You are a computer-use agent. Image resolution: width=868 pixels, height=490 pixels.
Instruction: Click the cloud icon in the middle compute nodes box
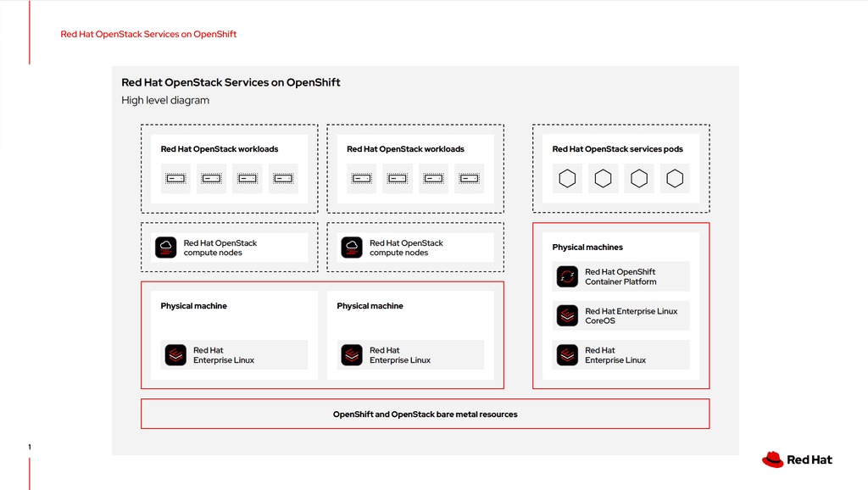pos(352,248)
